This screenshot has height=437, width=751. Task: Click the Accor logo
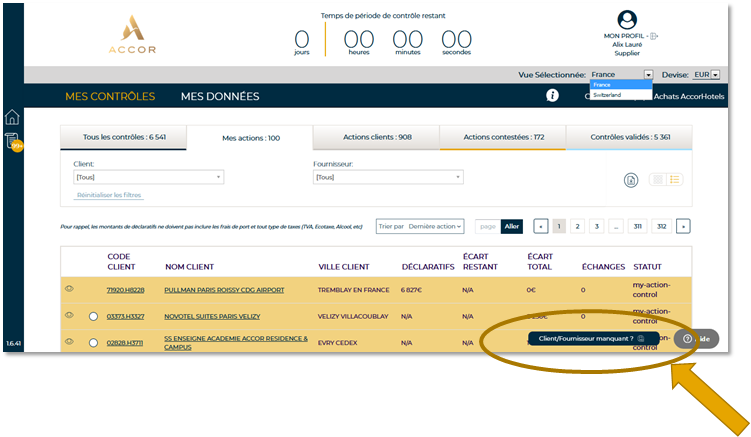coord(132,34)
